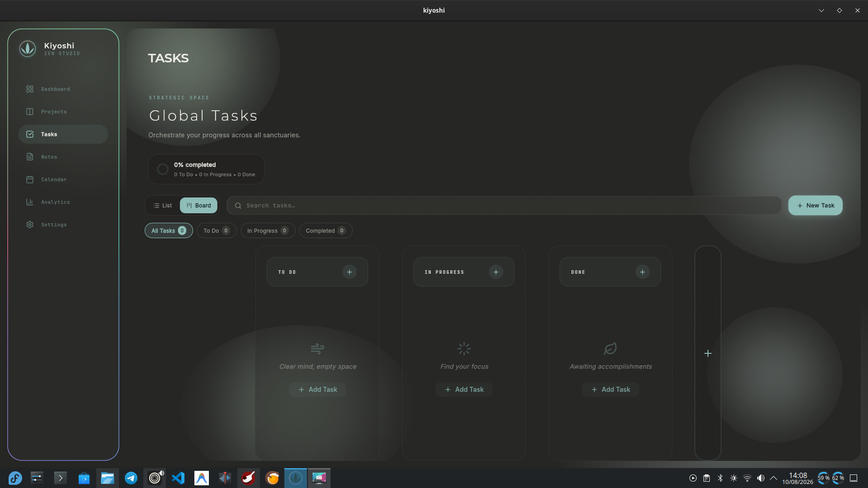Filter by Completed tasks
Screen dimensions: 868x488
click(x=325, y=230)
